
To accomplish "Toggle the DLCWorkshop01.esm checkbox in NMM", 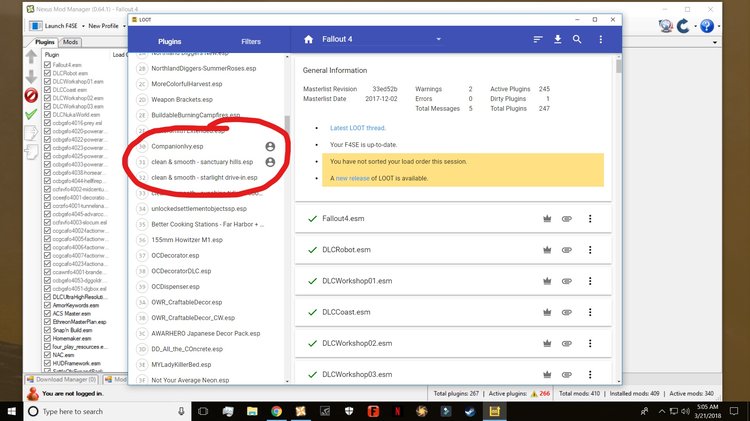I will pyautogui.click(x=47, y=81).
